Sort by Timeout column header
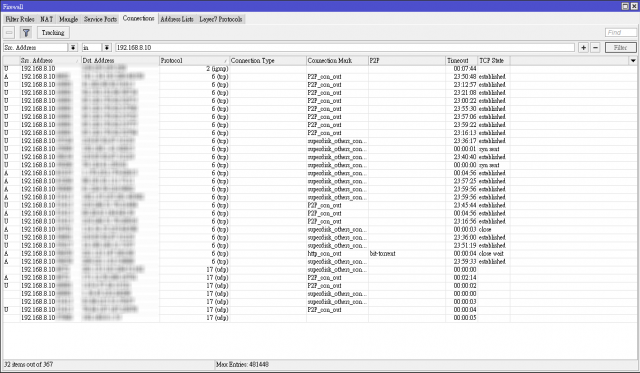This screenshot has height=373, width=640. [462, 61]
